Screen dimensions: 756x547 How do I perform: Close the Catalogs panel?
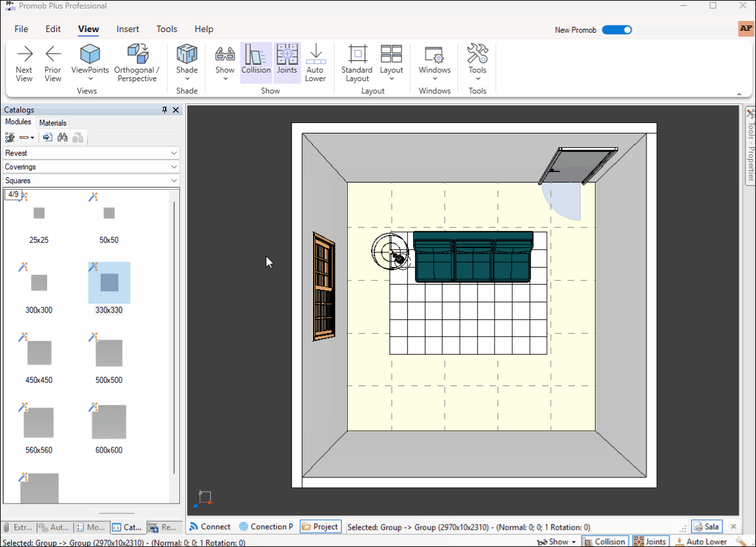pyautogui.click(x=176, y=110)
